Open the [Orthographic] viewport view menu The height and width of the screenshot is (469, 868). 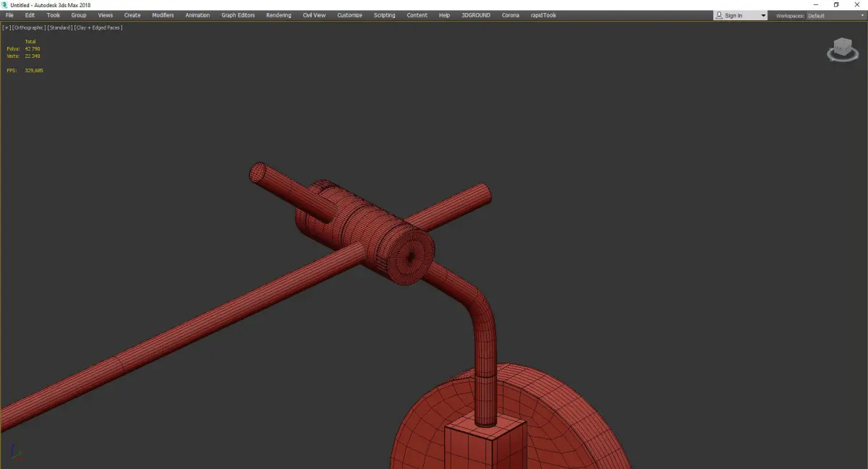pyautogui.click(x=28, y=27)
